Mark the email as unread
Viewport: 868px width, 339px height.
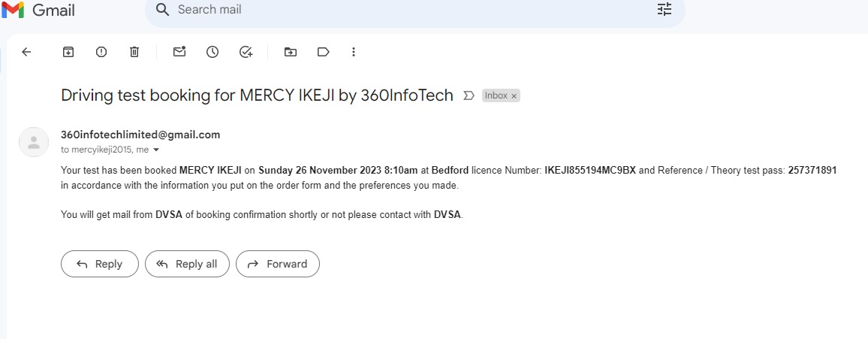tap(179, 52)
